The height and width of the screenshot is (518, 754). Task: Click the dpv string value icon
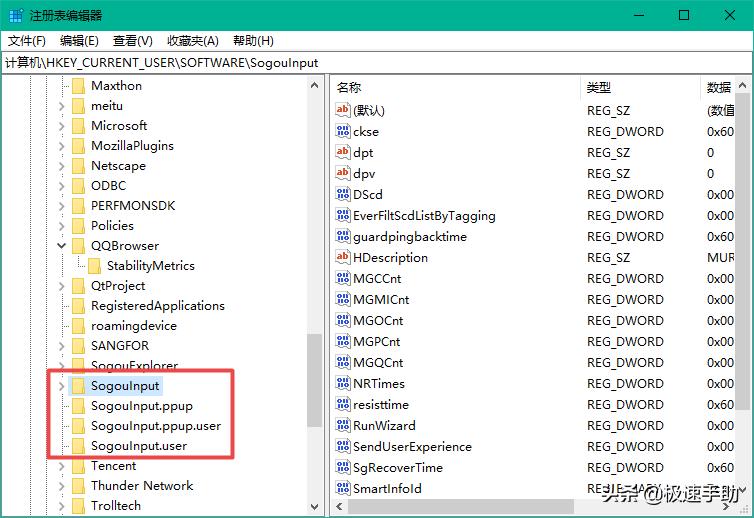(x=342, y=173)
